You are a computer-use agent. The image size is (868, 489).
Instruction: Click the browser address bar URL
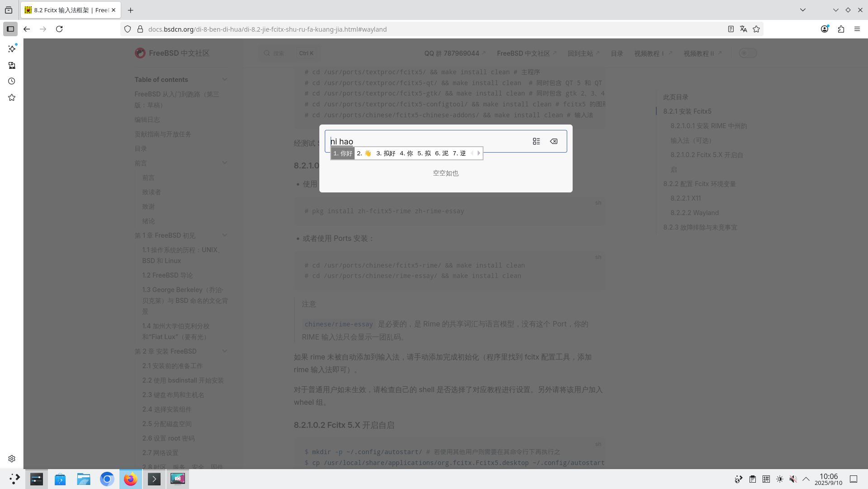coord(267,29)
